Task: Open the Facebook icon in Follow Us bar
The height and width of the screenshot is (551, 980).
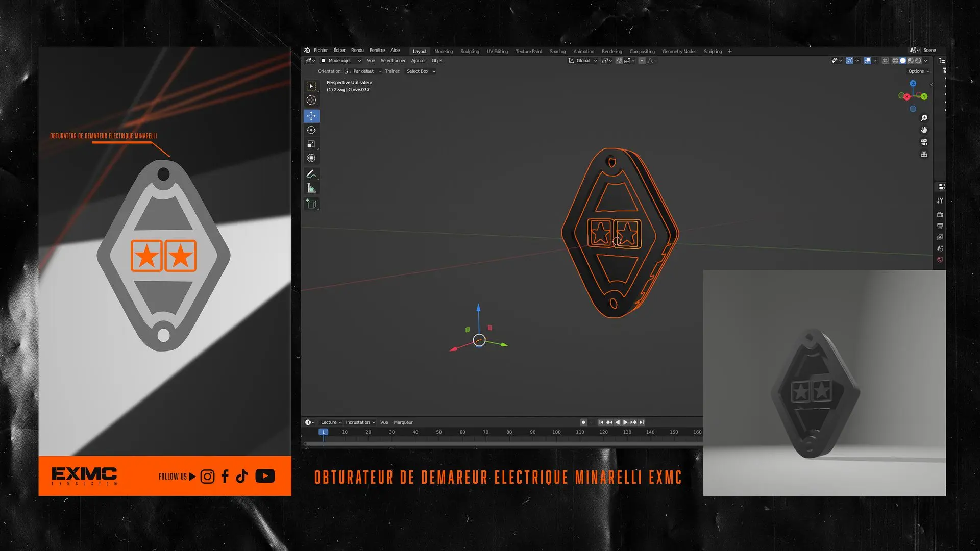Action: [x=225, y=477]
